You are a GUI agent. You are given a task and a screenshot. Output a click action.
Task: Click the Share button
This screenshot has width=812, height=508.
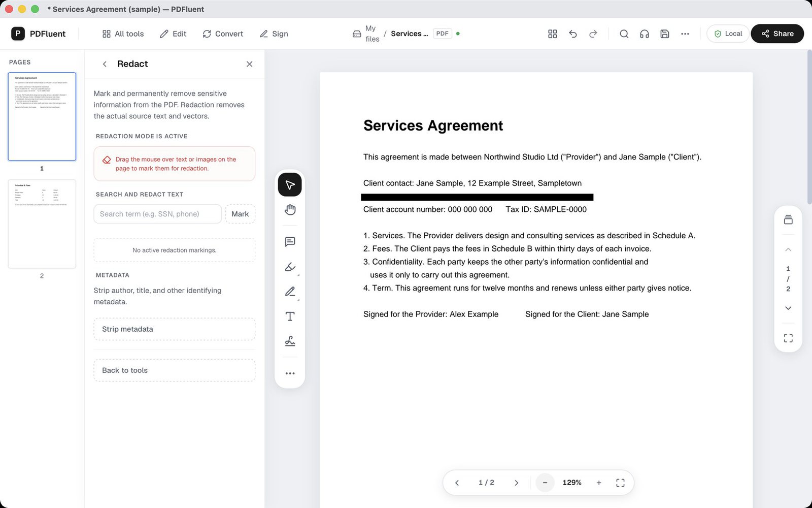point(777,34)
